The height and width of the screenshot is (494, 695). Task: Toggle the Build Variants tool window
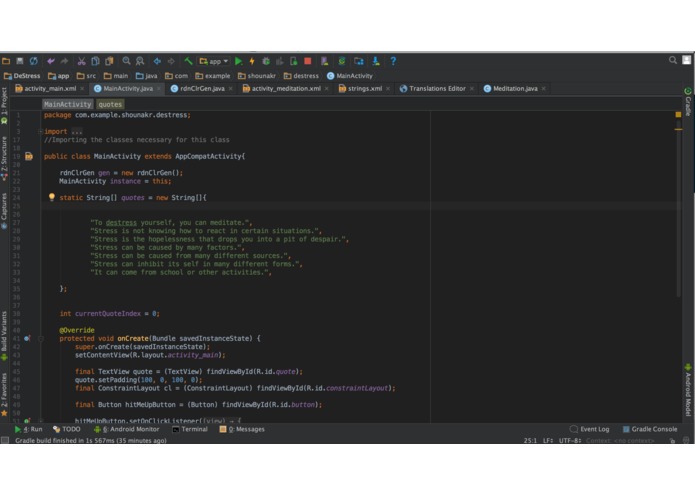[x=4, y=336]
